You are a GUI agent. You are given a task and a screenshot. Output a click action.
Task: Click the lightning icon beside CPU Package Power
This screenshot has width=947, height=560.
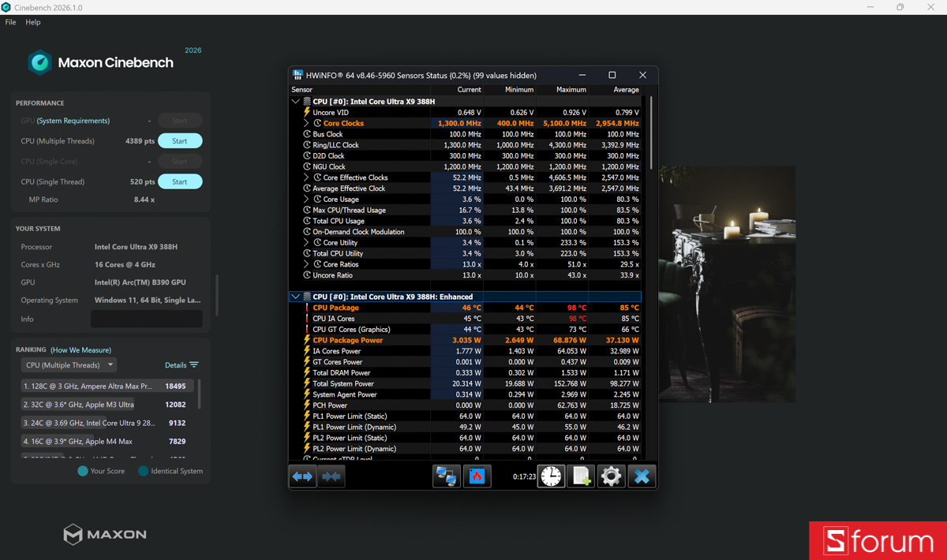tap(307, 340)
